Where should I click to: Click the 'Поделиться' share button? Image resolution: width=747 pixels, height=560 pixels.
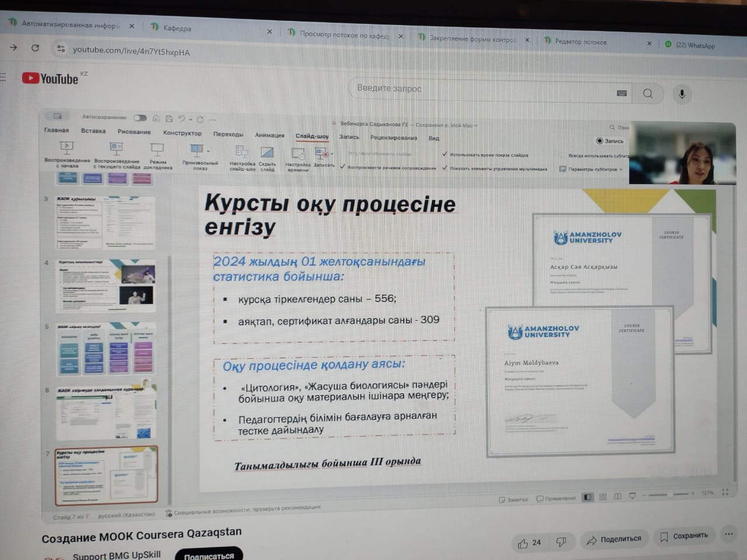click(x=614, y=540)
